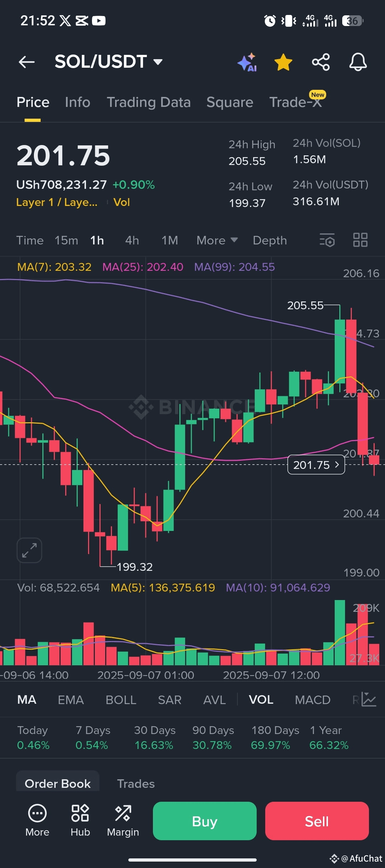This screenshot has width=385, height=868.
Task: Select the 1h chart interval
Action: click(x=97, y=241)
